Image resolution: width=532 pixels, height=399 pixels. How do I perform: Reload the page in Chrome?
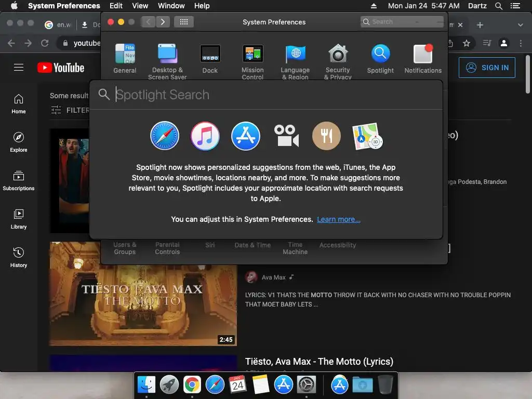click(45, 43)
